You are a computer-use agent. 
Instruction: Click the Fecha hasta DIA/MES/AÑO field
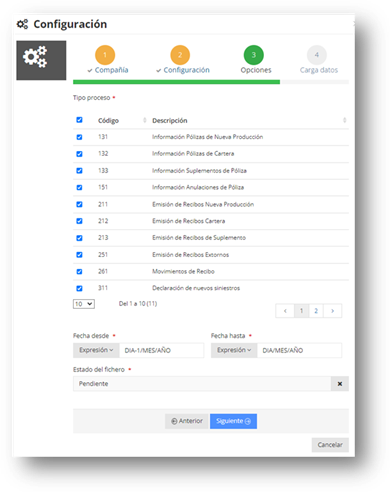pyautogui.click(x=299, y=350)
